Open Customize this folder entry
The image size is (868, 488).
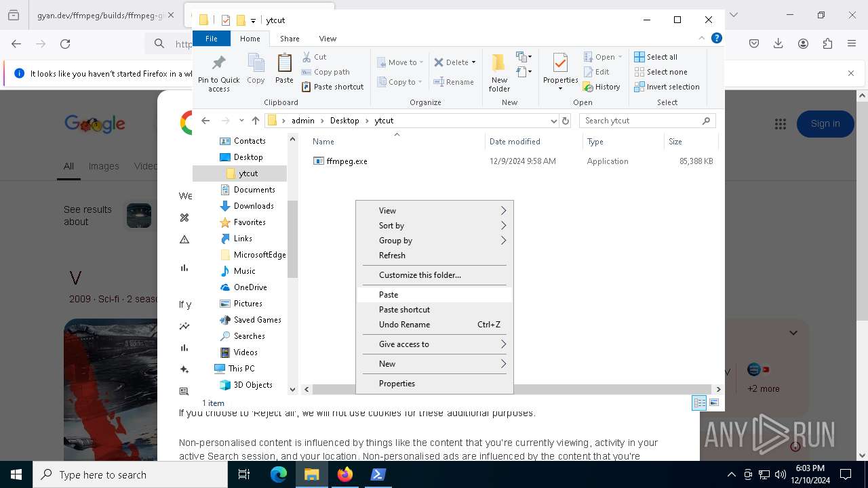(x=435, y=275)
